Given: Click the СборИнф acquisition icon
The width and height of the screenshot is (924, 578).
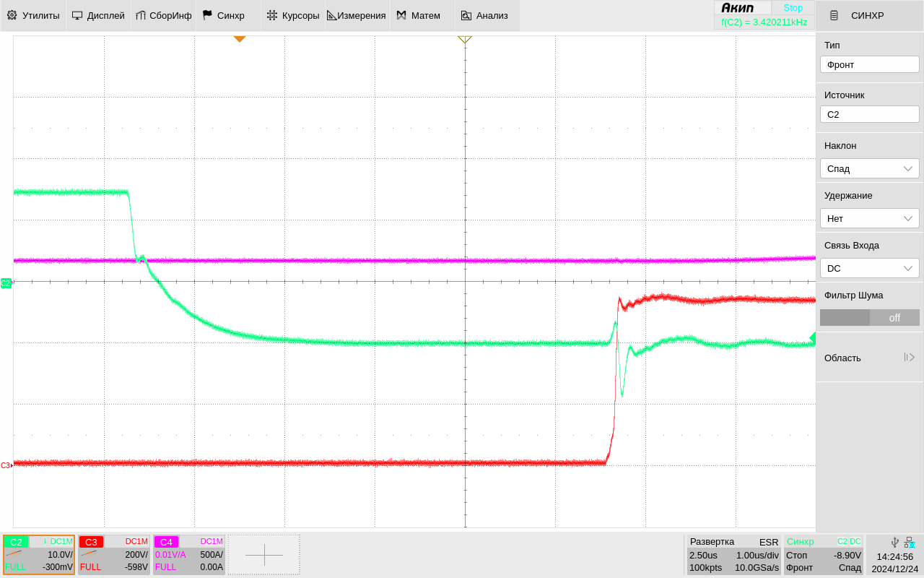Looking at the screenshot, I should click(141, 15).
